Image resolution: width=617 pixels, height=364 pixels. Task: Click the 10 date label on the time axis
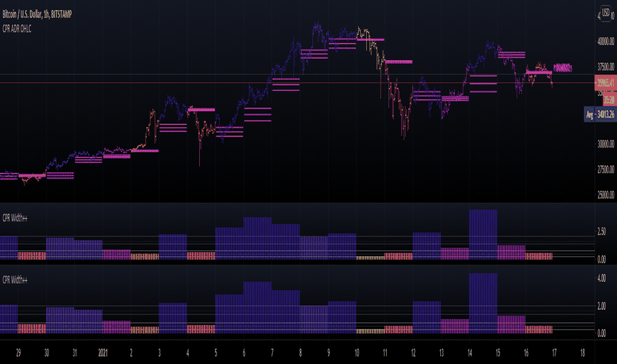[x=357, y=353]
